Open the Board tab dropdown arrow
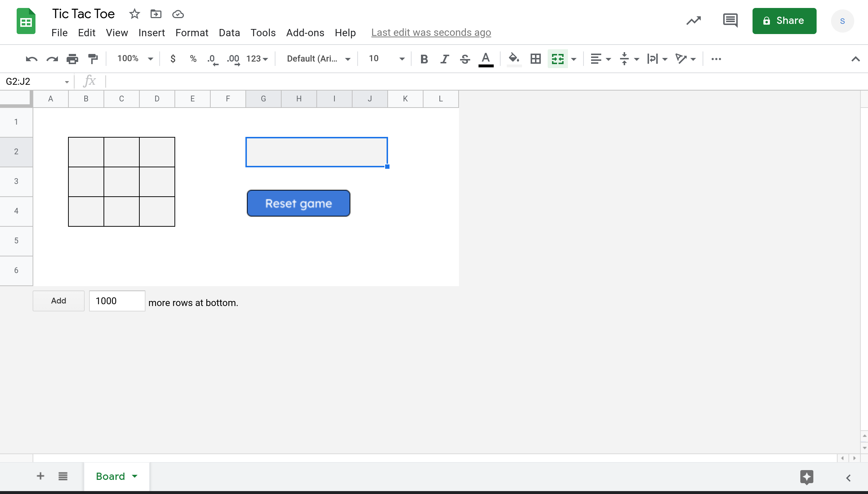The width and height of the screenshot is (868, 494). point(135,476)
